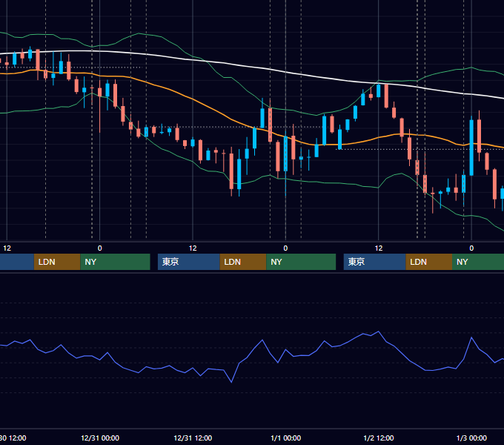
Task: Click the tall blue candle at 1/3 00:00
Action: 471,148
